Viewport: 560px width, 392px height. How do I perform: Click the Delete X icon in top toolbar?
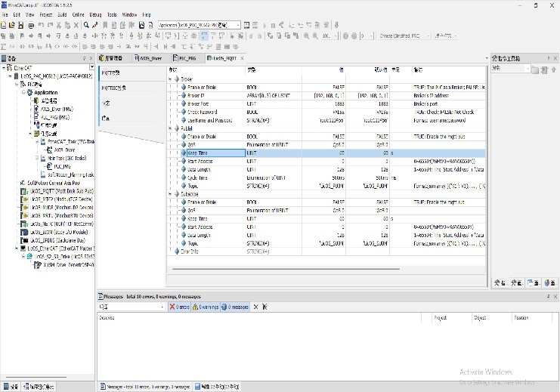(x=76, y=25)
